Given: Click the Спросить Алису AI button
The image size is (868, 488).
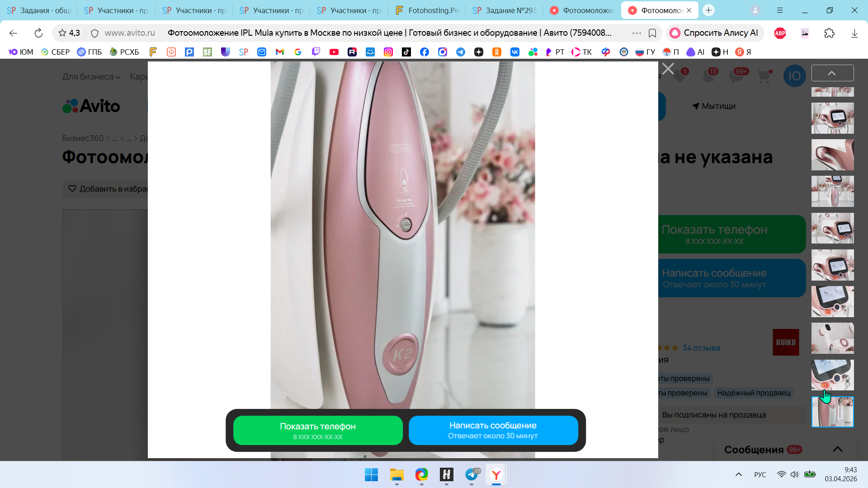Looking at the screenshot, I should [x=715, y=33].
